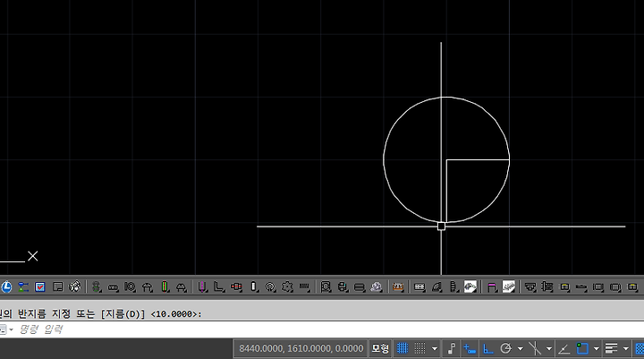
Task: Toggle dynamic input in the status bar
Action: tap(470, 349)
